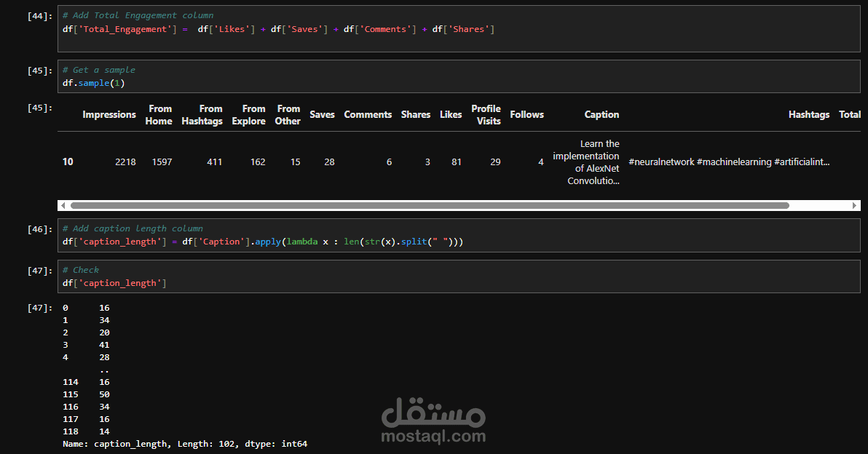Select the input prompt [44]:
This screenshot has width=868, height=454.
(40, 16)
